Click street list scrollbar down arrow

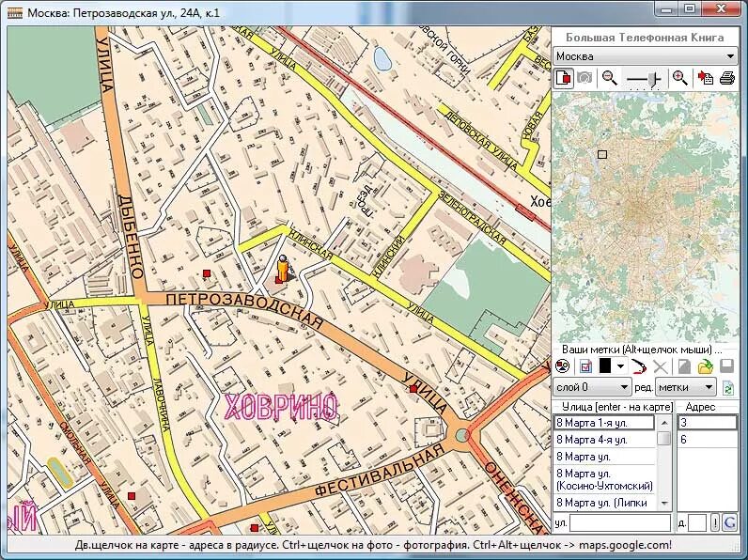point(664,504)
